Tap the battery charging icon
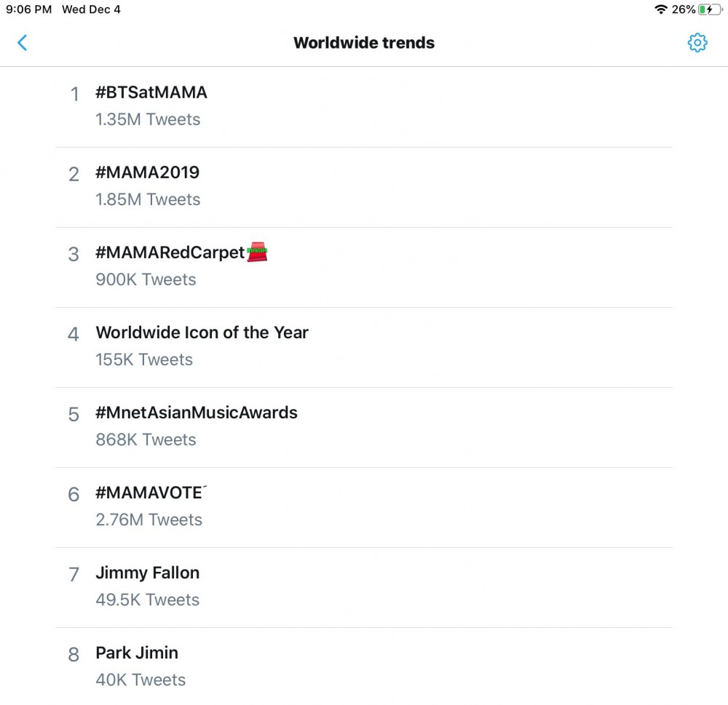The height and width of the screenshot is (705, 728). pyautogui.click(x=711, y=9)
